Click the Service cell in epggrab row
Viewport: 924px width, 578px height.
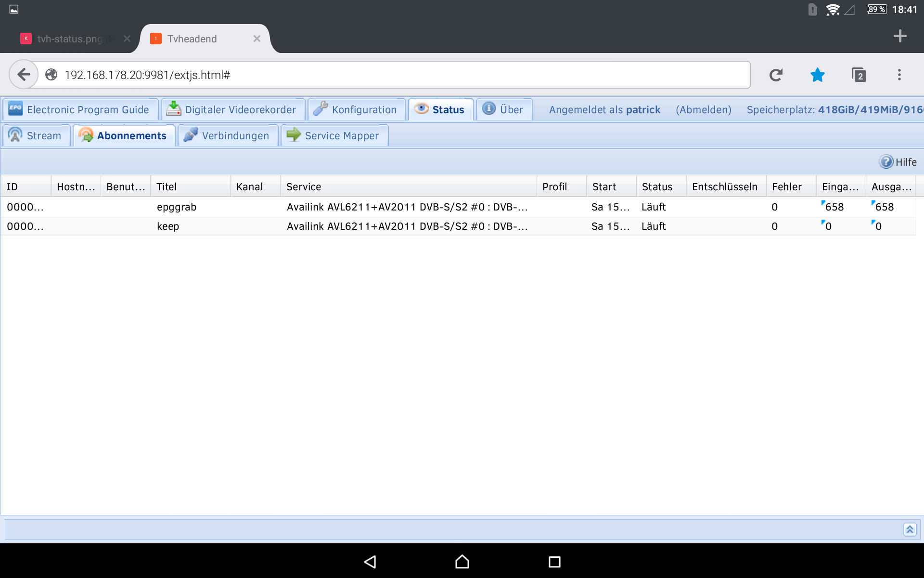click(409, 207)
